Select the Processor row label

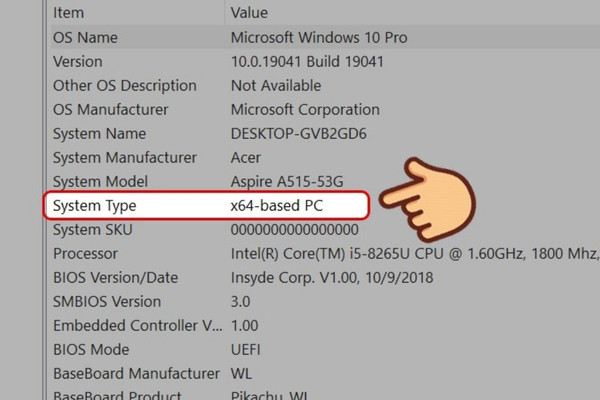tap(85, 254)
